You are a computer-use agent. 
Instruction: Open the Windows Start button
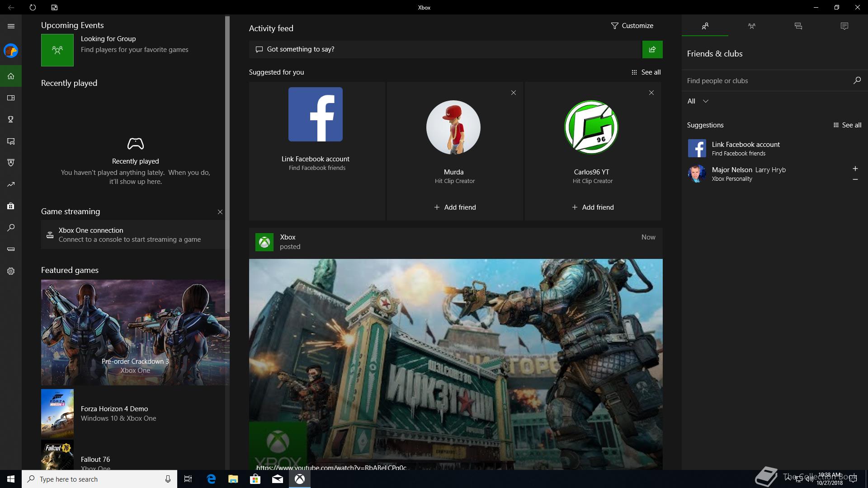pos(11,479)
